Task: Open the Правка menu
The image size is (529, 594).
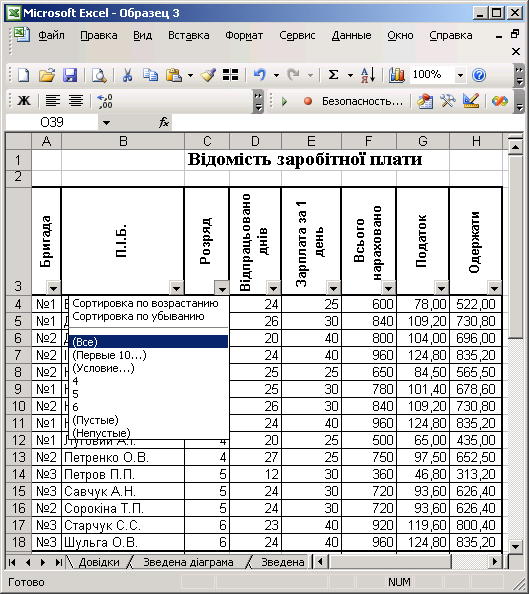Action: click(99, 35)
